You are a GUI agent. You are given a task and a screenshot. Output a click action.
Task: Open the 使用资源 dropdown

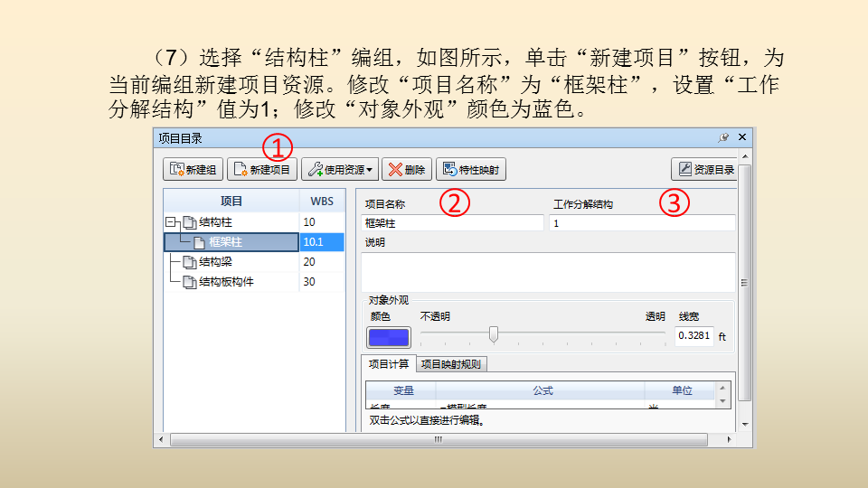pyautogui.click(x=340, y=169)
